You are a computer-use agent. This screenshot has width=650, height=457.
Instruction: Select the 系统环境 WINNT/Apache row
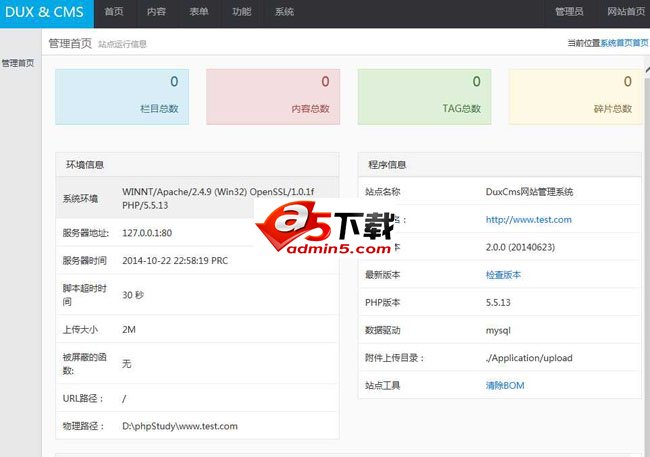pyautogui.click(x=197, y=198)
